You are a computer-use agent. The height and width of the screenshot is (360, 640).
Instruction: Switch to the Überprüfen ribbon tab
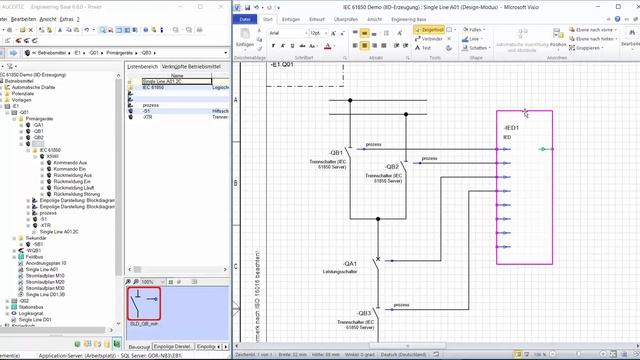coord(346,19)
